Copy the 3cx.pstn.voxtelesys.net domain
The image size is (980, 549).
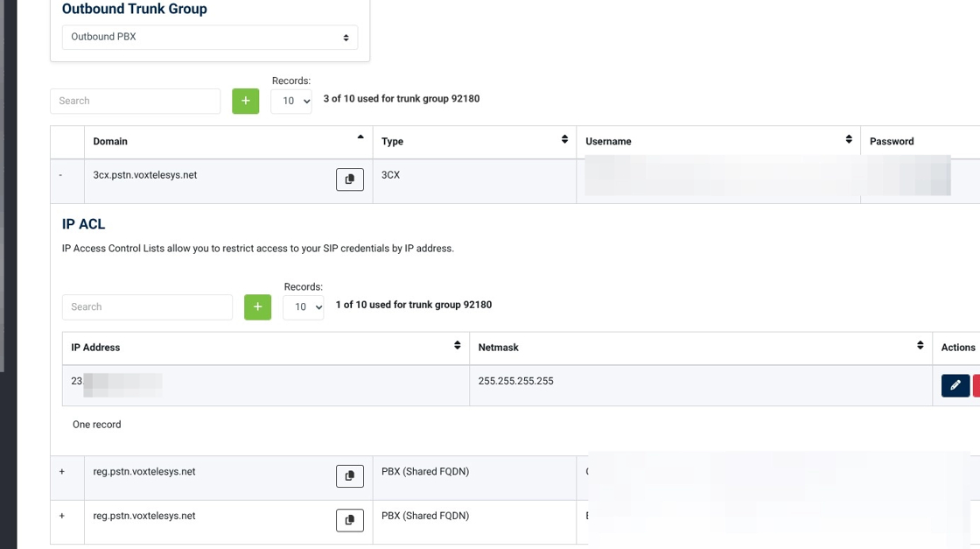click(x=349, y=179)
